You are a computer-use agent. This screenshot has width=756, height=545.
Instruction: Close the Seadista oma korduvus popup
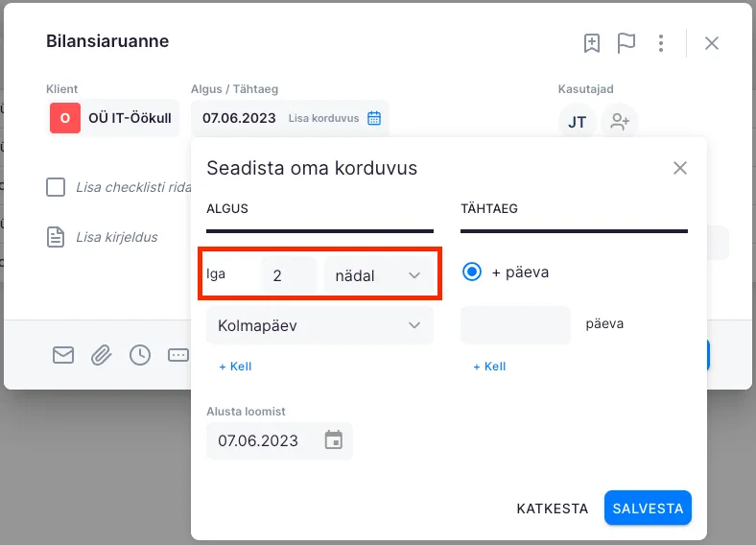(x=680, y=168)
